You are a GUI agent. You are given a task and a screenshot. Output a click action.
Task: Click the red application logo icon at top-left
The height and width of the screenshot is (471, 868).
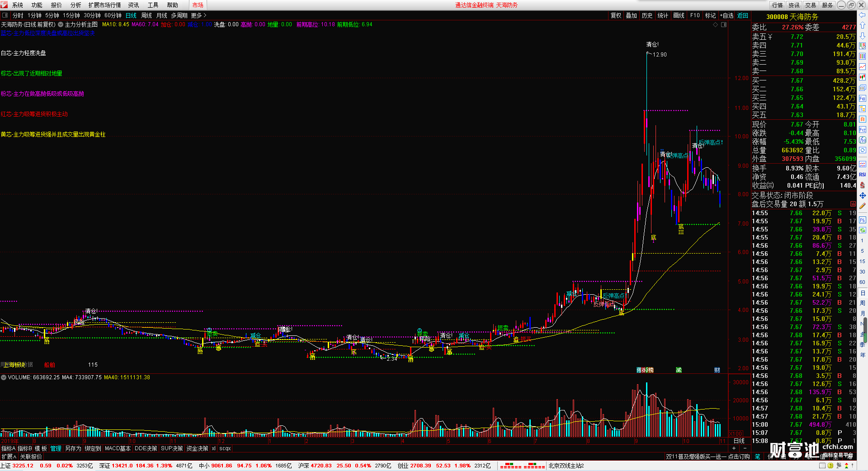tap(4, 5)
